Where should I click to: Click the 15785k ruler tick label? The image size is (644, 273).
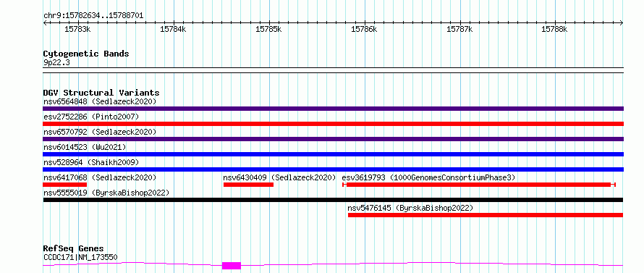click(x=268, y=29)
